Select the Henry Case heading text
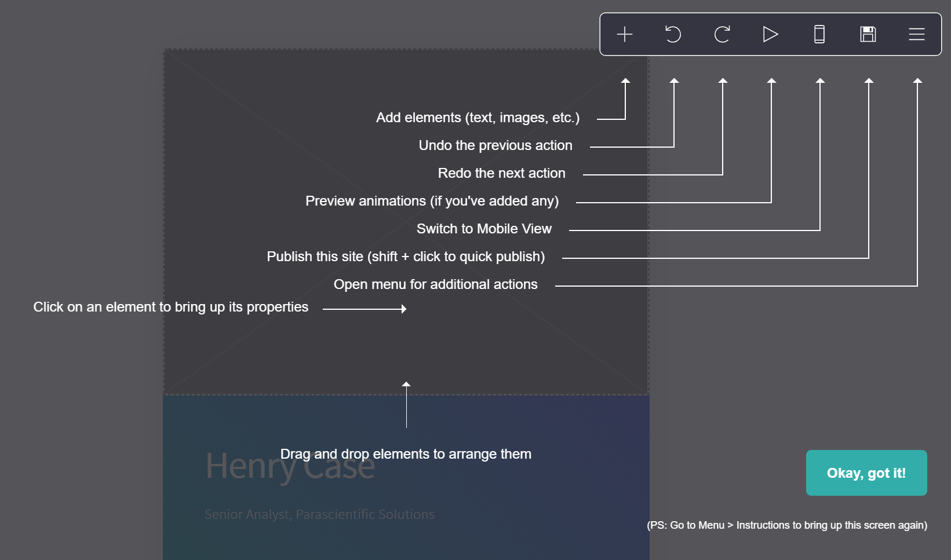951x560 pixels. point(290,466)
